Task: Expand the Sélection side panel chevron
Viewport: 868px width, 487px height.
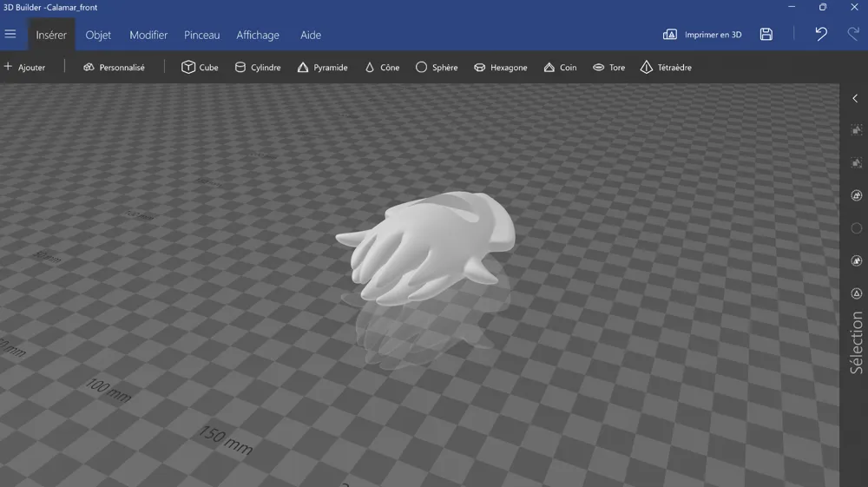Action: 855,98
